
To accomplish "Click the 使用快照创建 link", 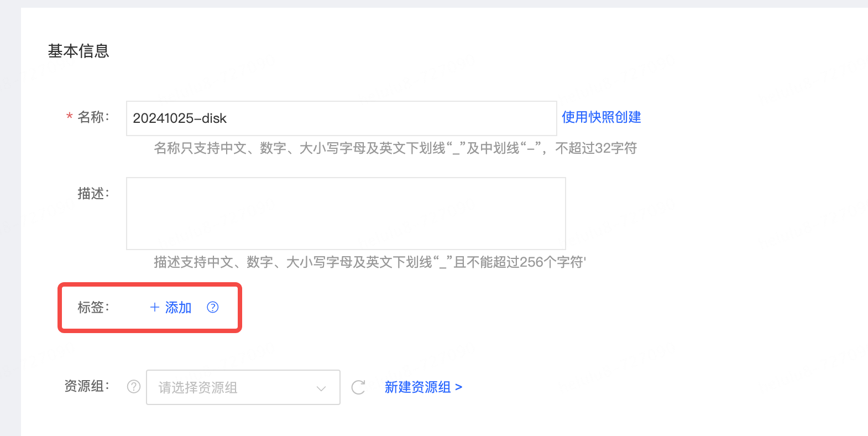I will click(601, 117).
